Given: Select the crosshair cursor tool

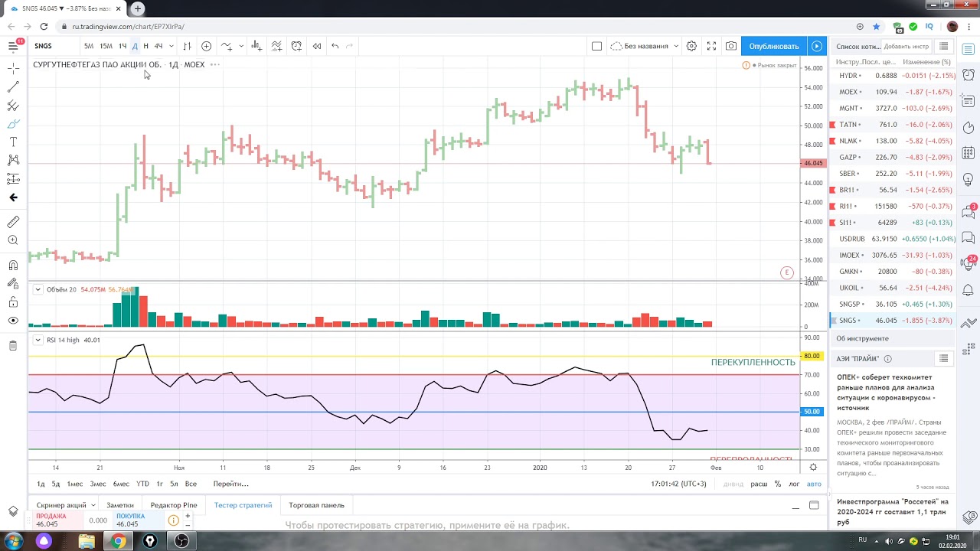Looking at the screenshot, I should (13, 68).
